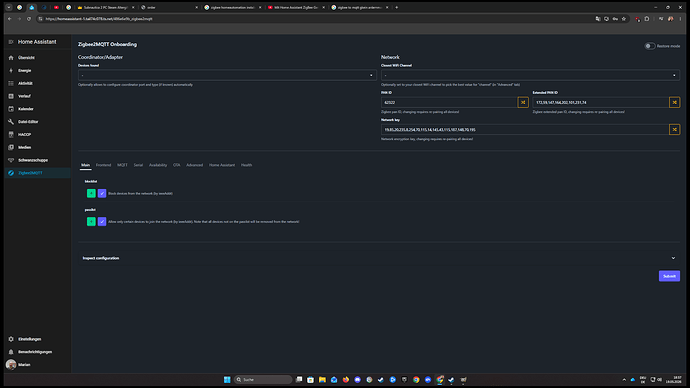Open Google Chrome from the taskbar

[416, 380]
